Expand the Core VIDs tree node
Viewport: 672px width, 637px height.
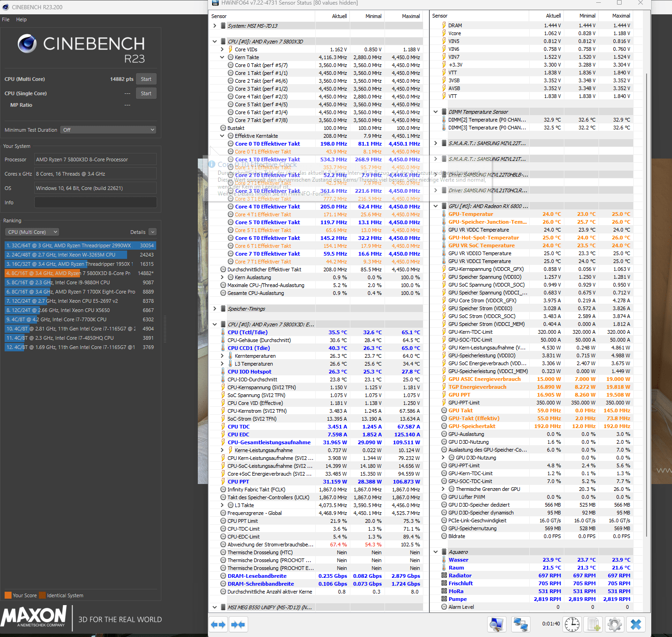pos(222,49)
